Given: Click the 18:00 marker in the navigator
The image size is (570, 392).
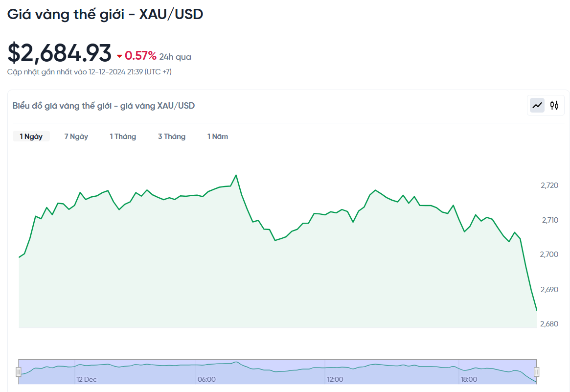Looking at the screenshot, I should (469, 379).
